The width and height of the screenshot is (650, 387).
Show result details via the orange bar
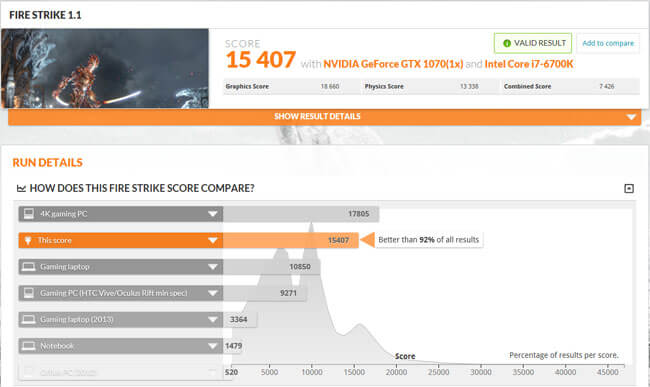[x=325, y=117]
